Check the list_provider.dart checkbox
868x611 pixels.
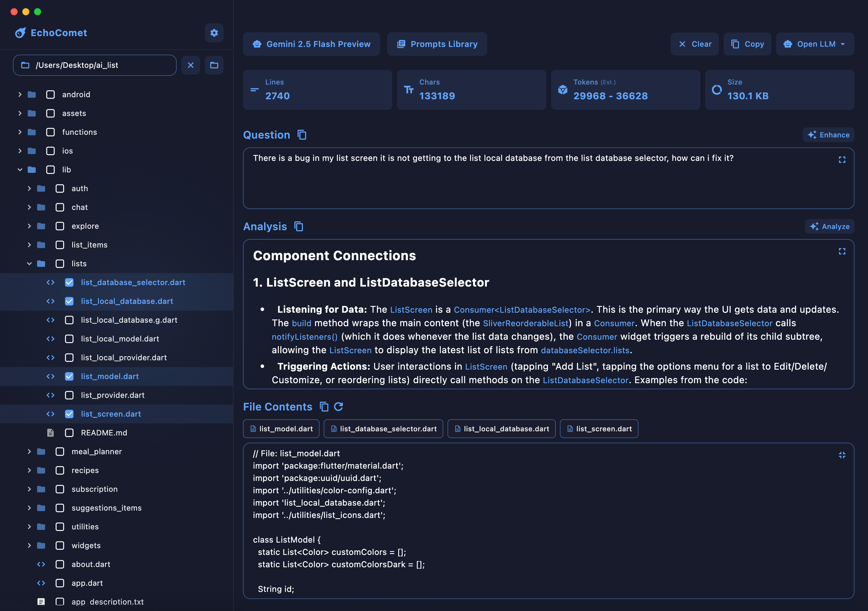(x=69, y=395)
